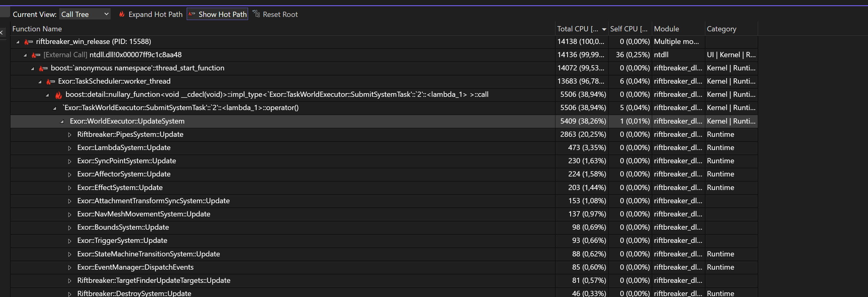Select the Exor::LambdaSystem::Update row

(384, 148)
